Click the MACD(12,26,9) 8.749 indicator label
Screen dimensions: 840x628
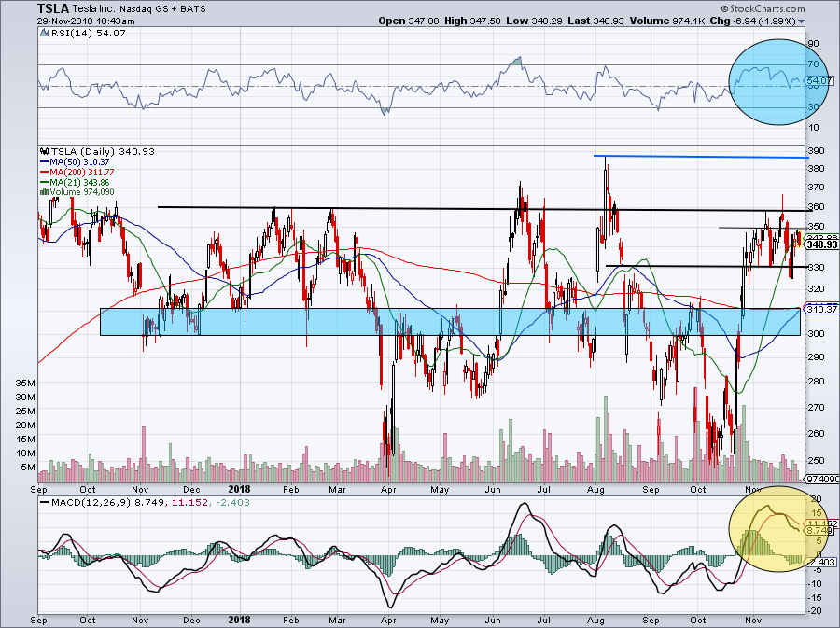tap(109, 503)
